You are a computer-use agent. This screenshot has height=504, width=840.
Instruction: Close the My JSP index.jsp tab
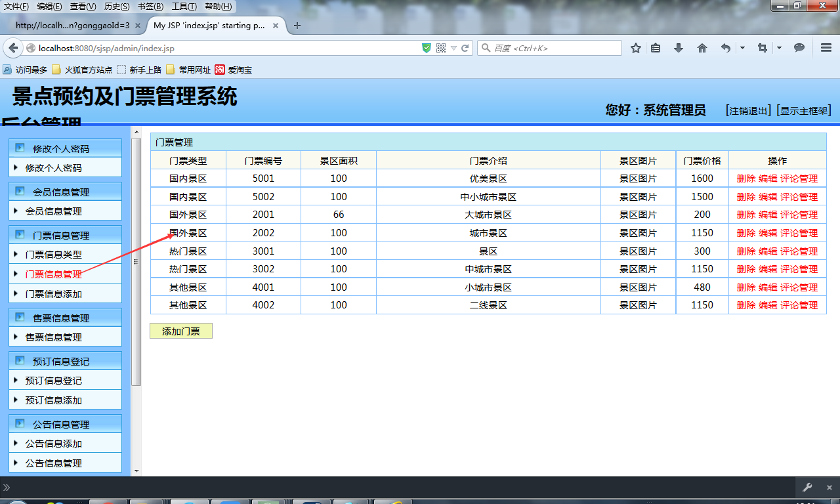pyautogui.click(x=276, y=26)
